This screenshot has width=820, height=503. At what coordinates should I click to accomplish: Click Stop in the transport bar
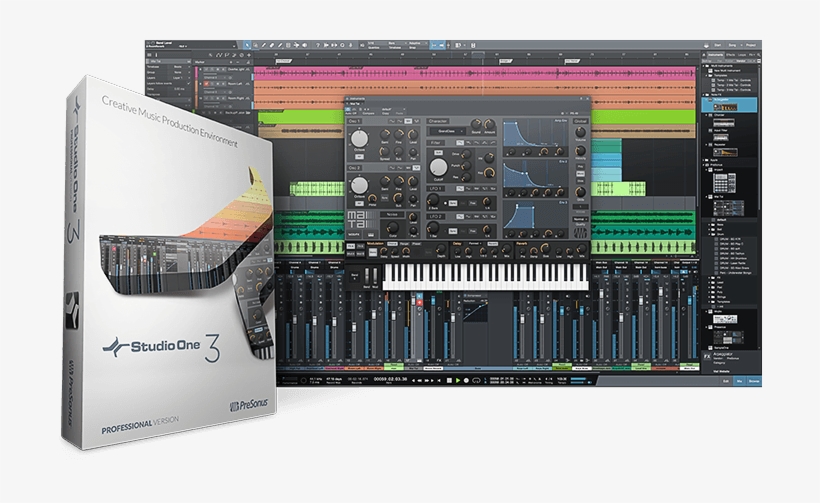(449, 380)
